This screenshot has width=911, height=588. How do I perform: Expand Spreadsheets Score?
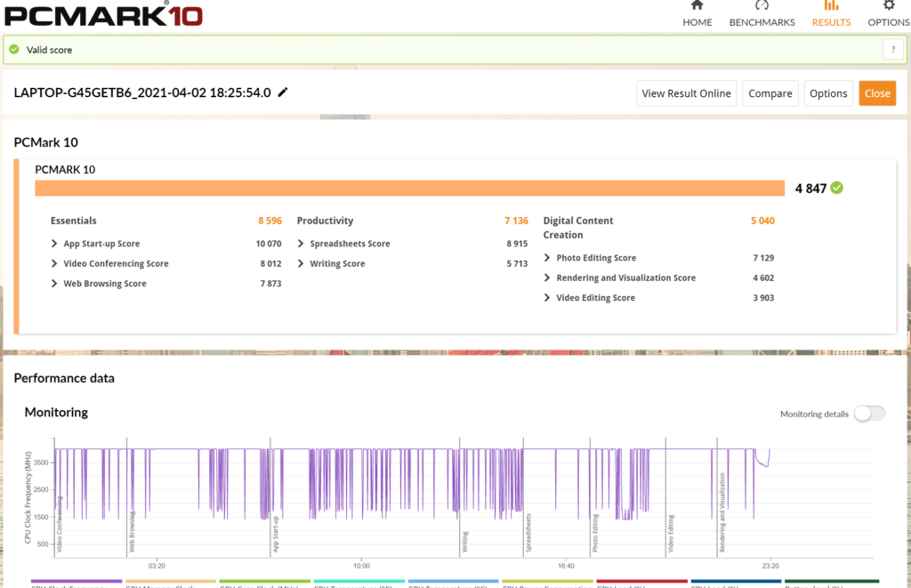click(301, 244)
